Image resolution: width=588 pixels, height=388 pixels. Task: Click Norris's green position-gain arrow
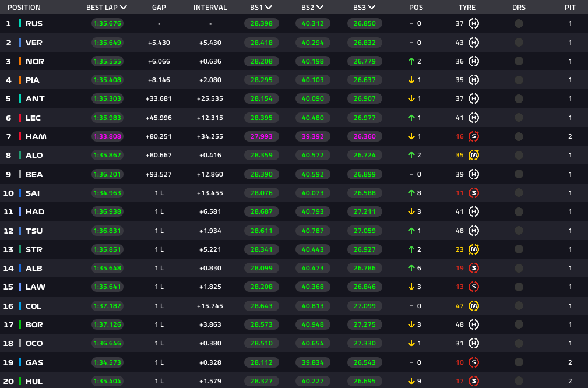point(411,61)
